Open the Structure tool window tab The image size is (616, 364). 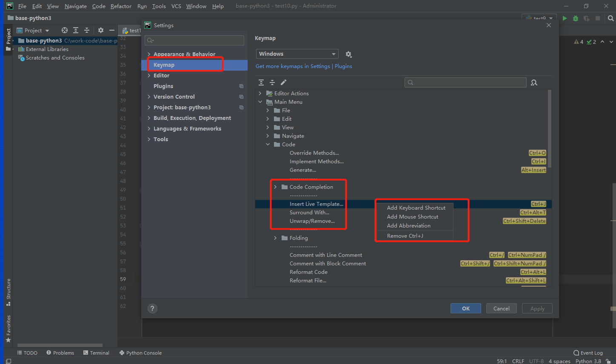tap(8, 292)
